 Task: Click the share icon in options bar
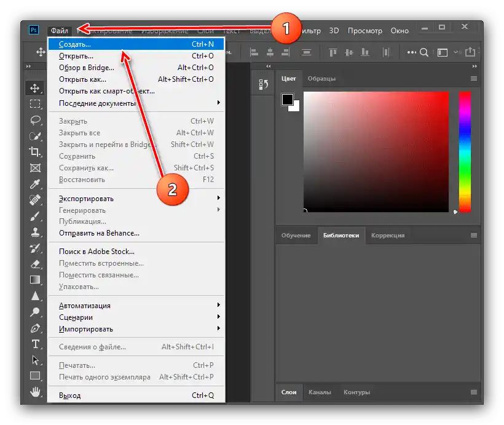[x=470, y=52]
